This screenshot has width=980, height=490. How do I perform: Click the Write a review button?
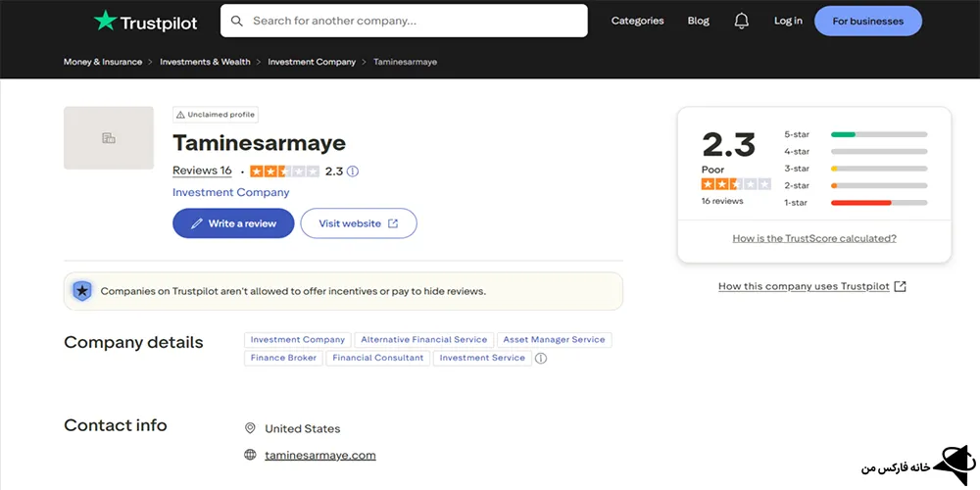click(x=233, y=223)
